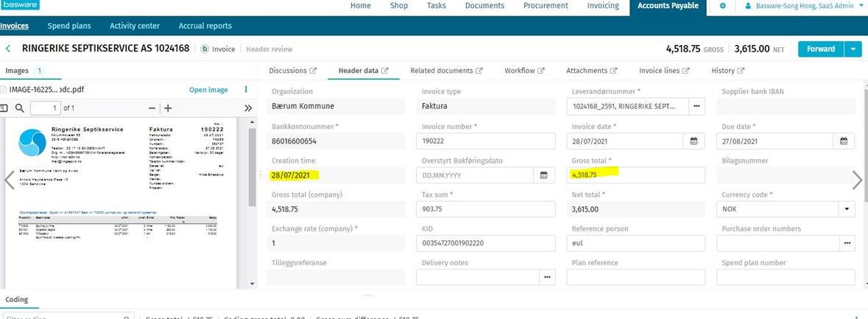Zoom in the PDF with the plus icon
This screenshot has width=868, height=319.
(x=168, y=108)
